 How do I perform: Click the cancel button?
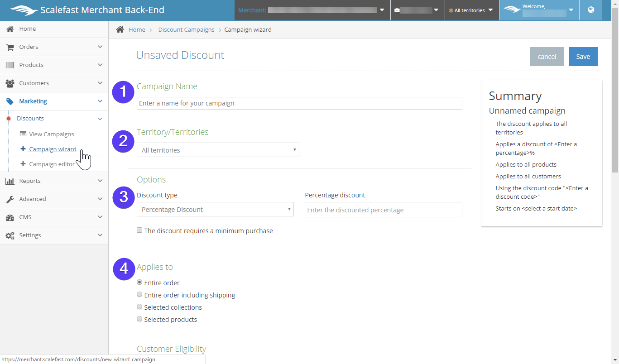click(547, 57)
